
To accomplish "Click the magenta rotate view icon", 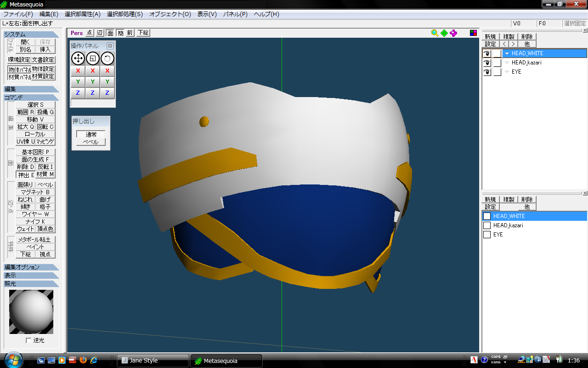I will click(453, 33).
